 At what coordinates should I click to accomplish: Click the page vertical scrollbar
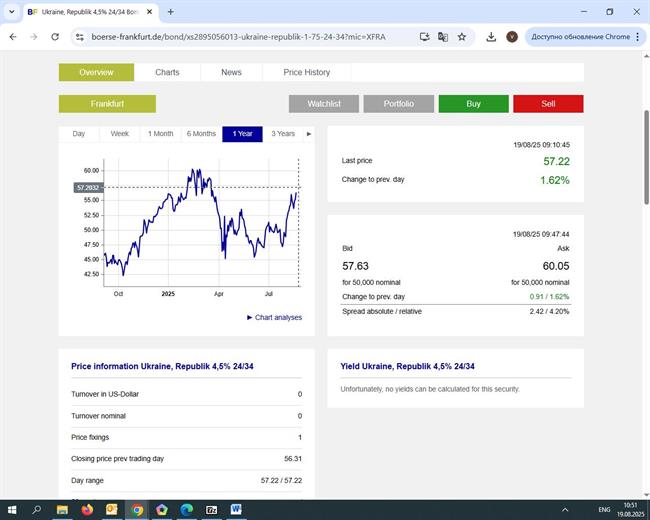coord(646,158)
